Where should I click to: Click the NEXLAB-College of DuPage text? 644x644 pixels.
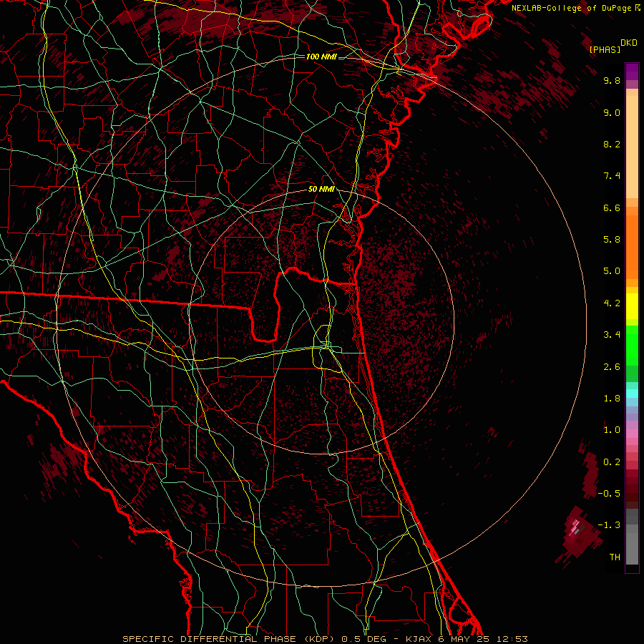(x=571, y=8)
